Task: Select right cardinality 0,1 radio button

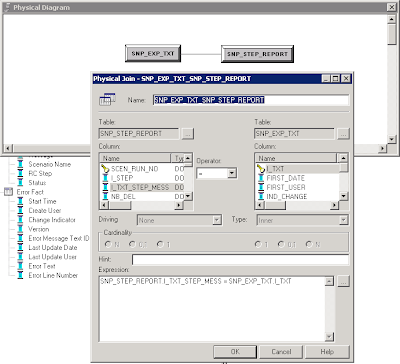Action: [281, 244]
